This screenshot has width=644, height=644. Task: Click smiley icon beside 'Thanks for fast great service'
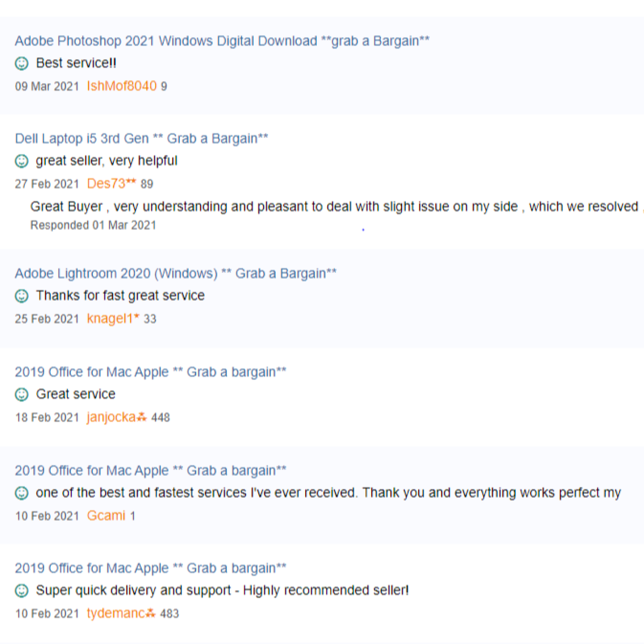pos(21,296)
